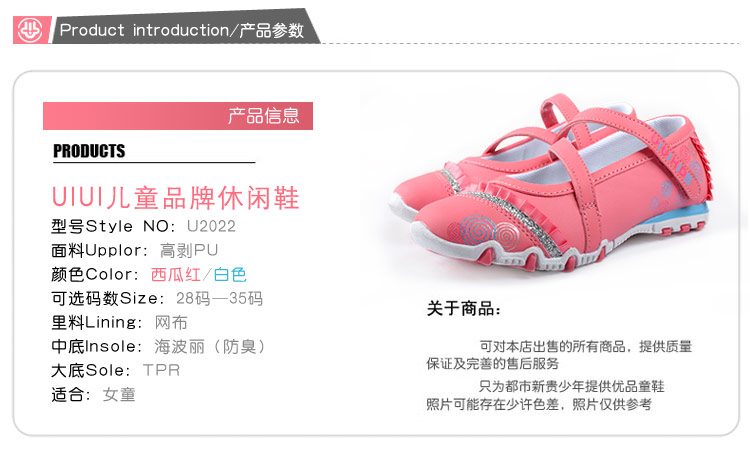Click the pink 产品信息 banner
Viewport: 750px width, 456px height.
pos(178,116)
